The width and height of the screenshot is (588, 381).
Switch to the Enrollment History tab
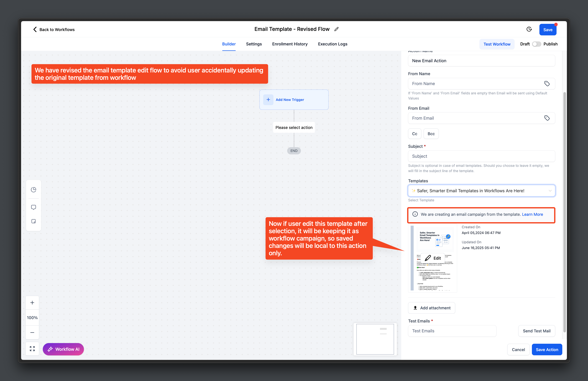coord(290,44)
